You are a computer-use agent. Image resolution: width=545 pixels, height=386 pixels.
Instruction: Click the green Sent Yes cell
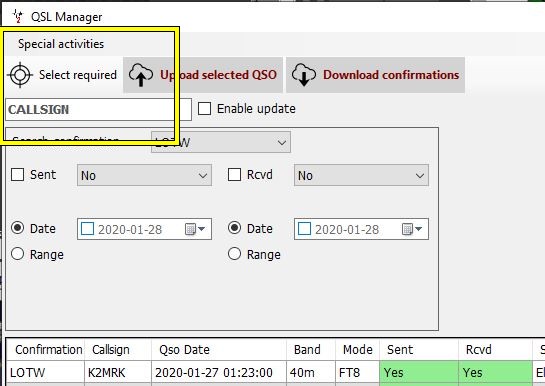coord(419,372)
